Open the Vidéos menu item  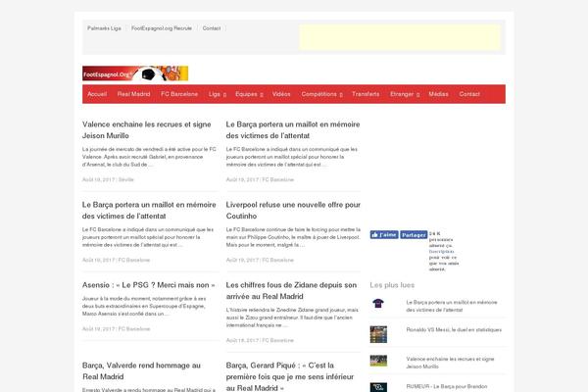(x=281, y=94)
